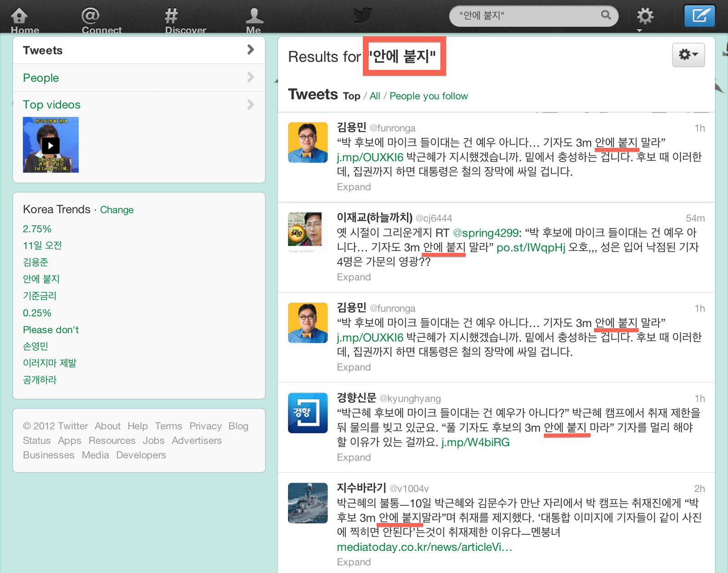Image resolution: width=728 pixels, height=573 pixels.
Task: Click the Twitter bird logo
Action: (364, 15)
